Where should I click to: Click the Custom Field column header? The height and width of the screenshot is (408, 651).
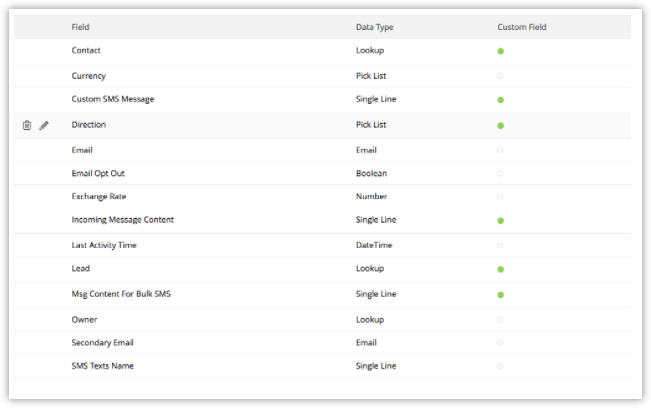[522, 27]
